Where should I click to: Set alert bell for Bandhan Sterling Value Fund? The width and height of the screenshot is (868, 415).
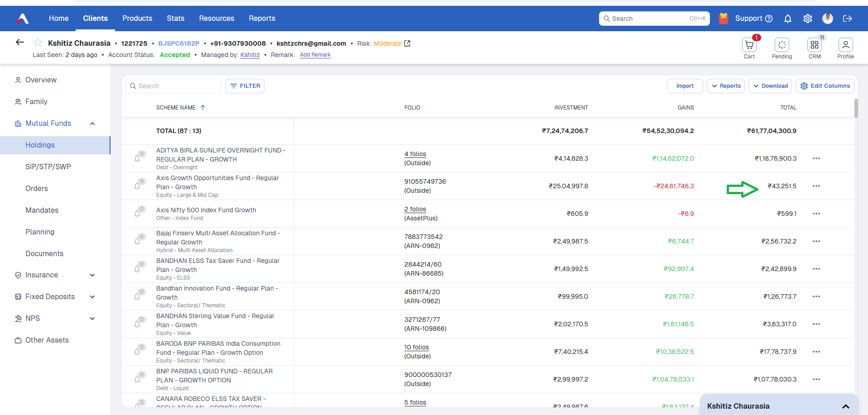138,324
